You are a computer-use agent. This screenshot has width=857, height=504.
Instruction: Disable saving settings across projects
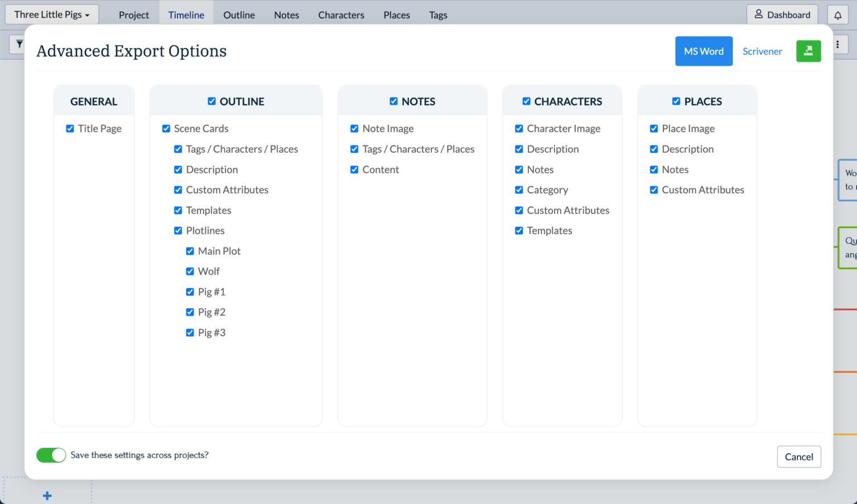(x=51, y=455)
